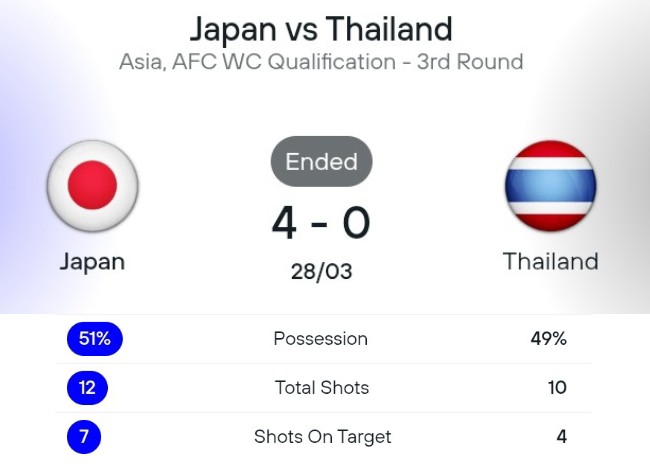The width and height of the screenshot is (650, 475).
Task: Click the 28/03 match date
Action: [321, 271]
